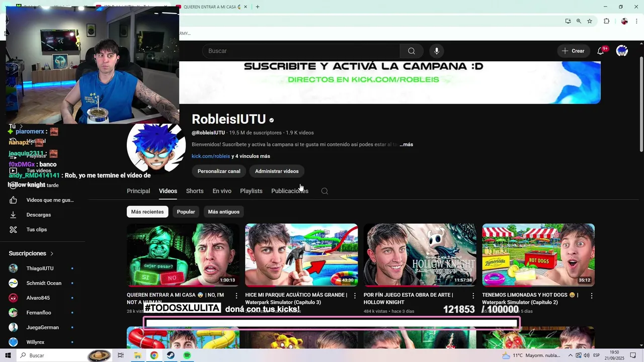Screen dimensions: 644x362
Task: Click ThiagoIUTU channel avatar in sidebar
Action: [14, 268]
